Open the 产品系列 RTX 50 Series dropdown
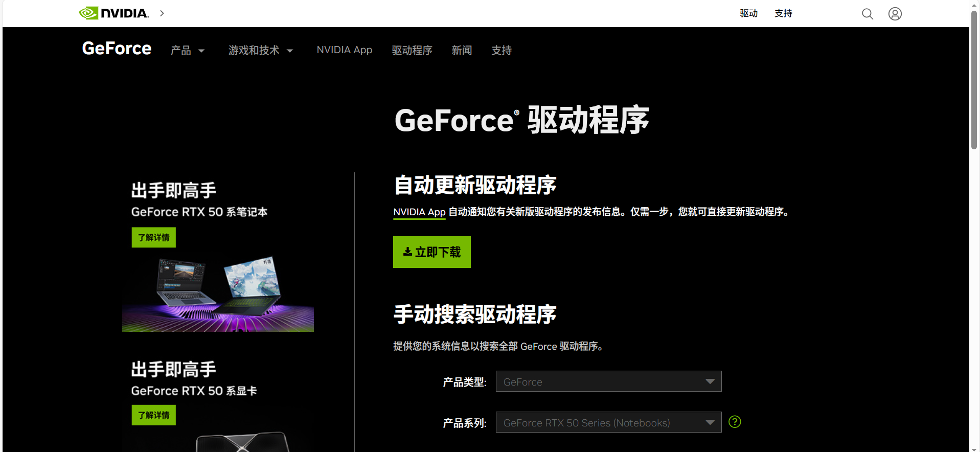Viewport: 980px width, 452px height. (x=608, y=422)
